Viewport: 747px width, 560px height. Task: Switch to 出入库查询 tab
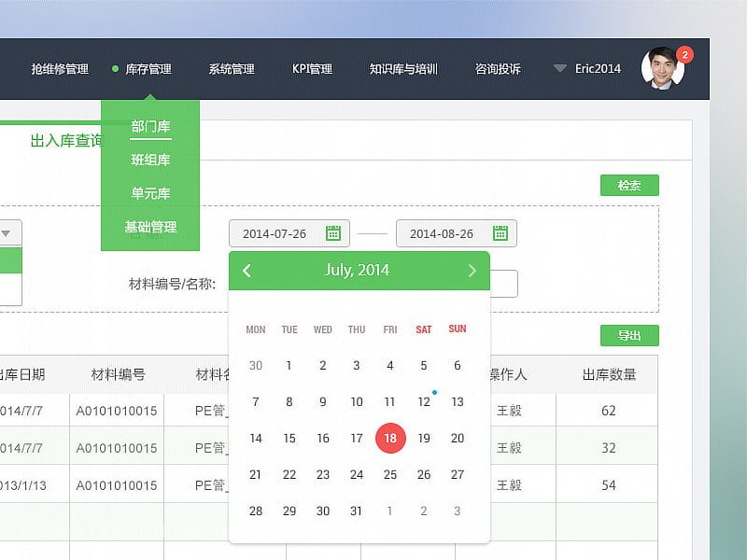65,141
